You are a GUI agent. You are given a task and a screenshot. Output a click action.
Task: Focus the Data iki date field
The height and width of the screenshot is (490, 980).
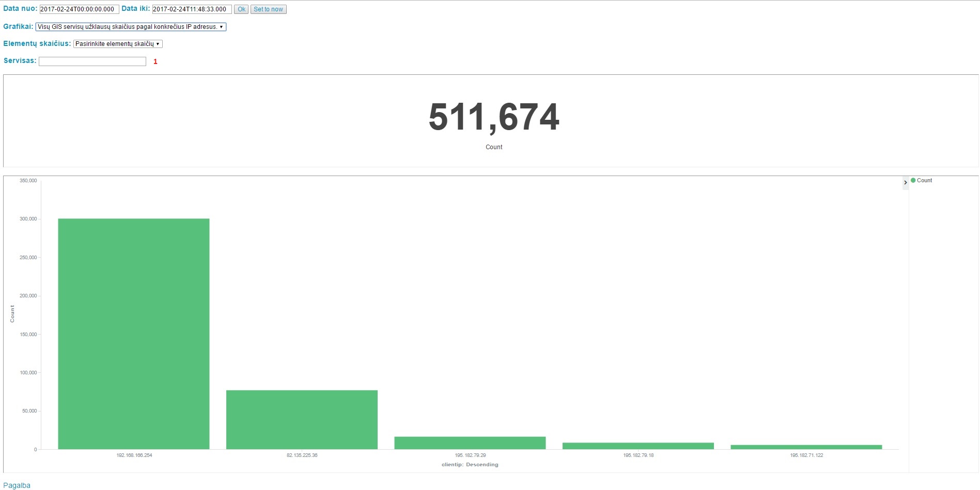(192, 9)
